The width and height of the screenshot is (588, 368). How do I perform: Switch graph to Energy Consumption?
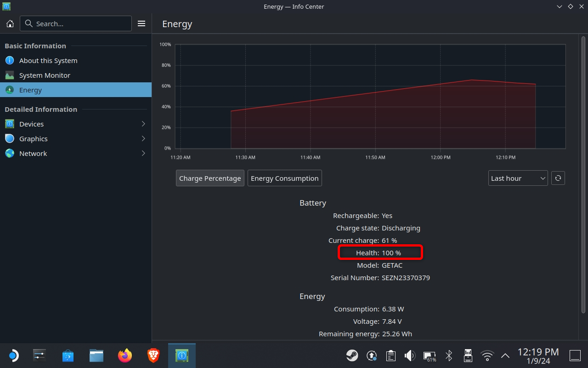pos(284,178)
